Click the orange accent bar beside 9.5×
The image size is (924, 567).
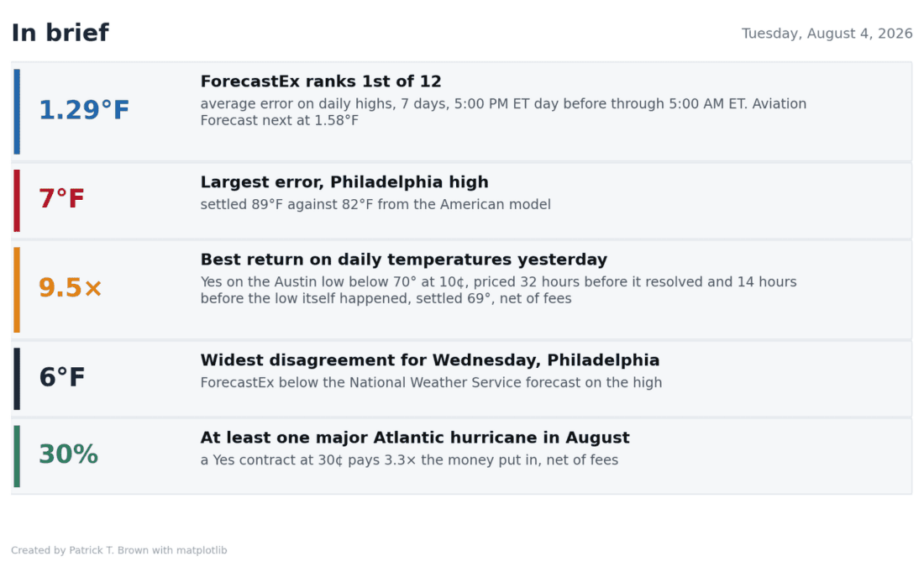pos(17,290)
